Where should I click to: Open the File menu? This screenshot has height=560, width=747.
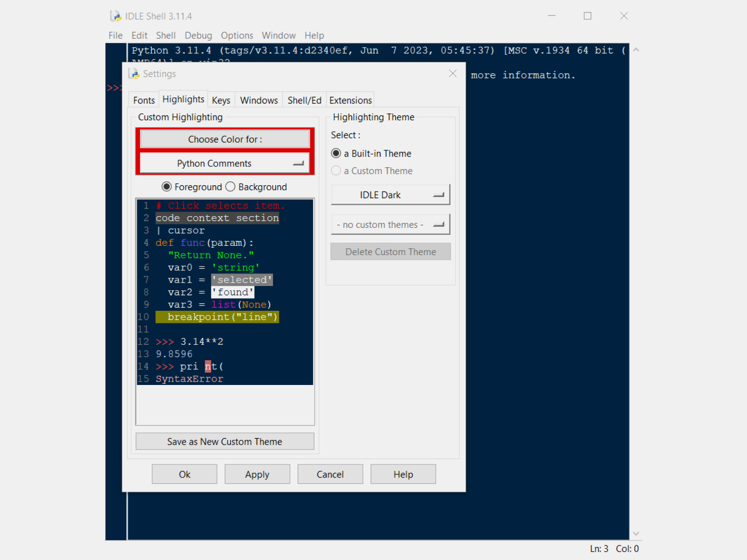tap(115, 35)
